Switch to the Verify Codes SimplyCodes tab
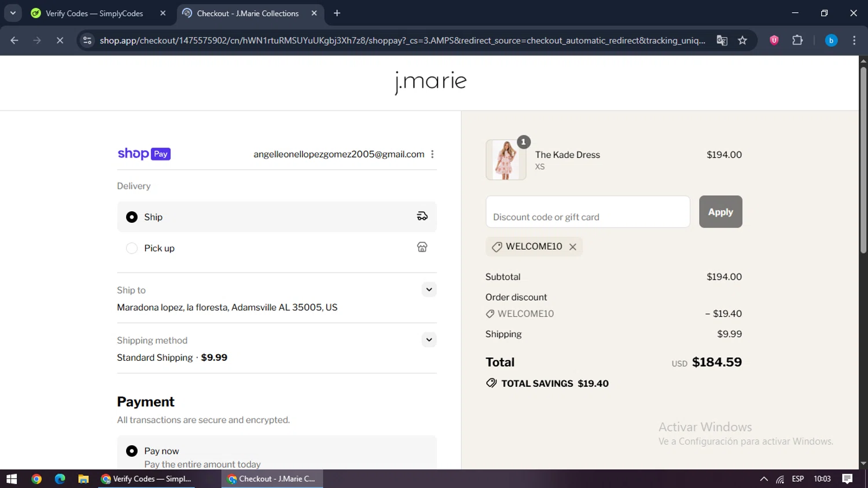 click(x=94, y=13)
